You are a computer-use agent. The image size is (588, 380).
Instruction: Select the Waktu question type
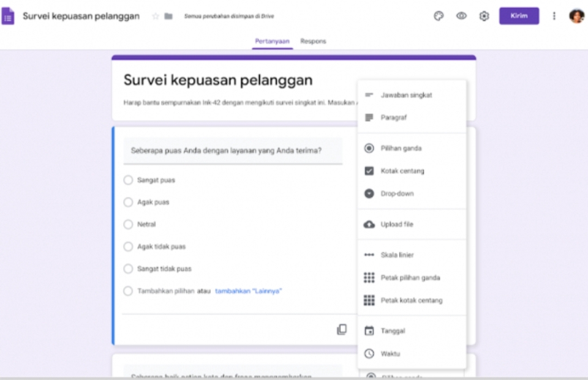368,353
